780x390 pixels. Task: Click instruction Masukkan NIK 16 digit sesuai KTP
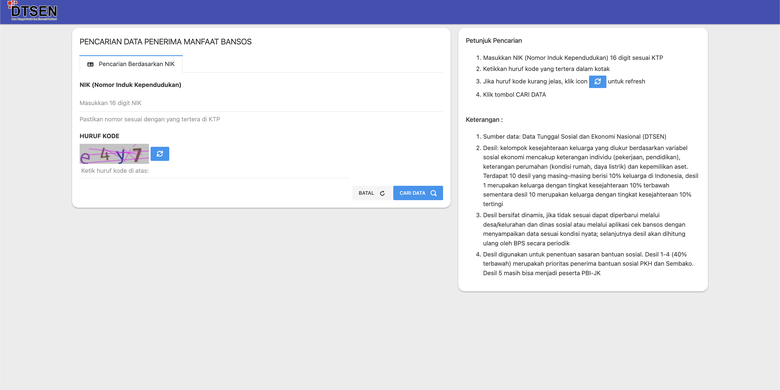[573, 58]
